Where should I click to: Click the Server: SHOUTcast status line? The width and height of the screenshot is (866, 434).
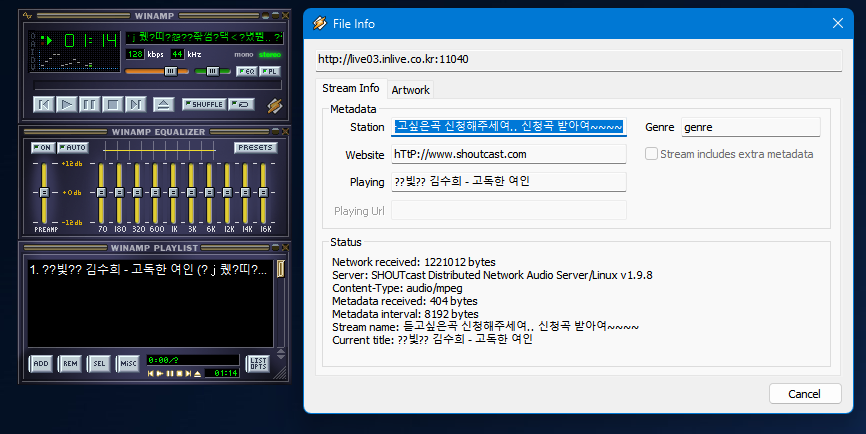coord(492,275)
